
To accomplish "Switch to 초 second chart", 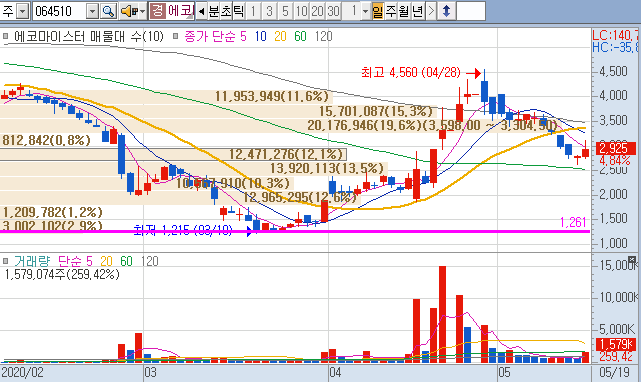I will (x=226, y=11).
